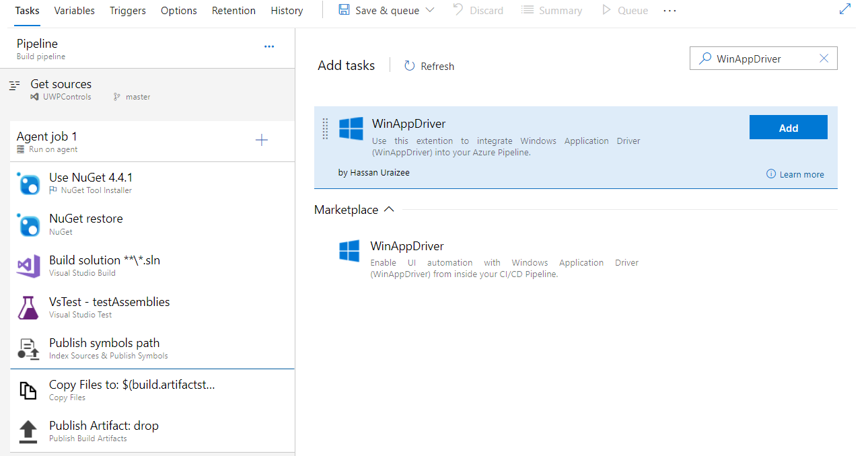Click the Use NuGet 4.4.1 task icon

tap(28, 184)
